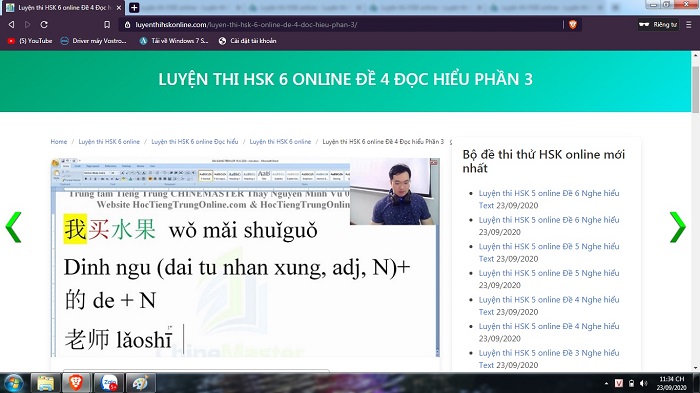This screenshot has width=700, height=393.
Task: Open Brave Shields lion icon
Action: point(573,25)
